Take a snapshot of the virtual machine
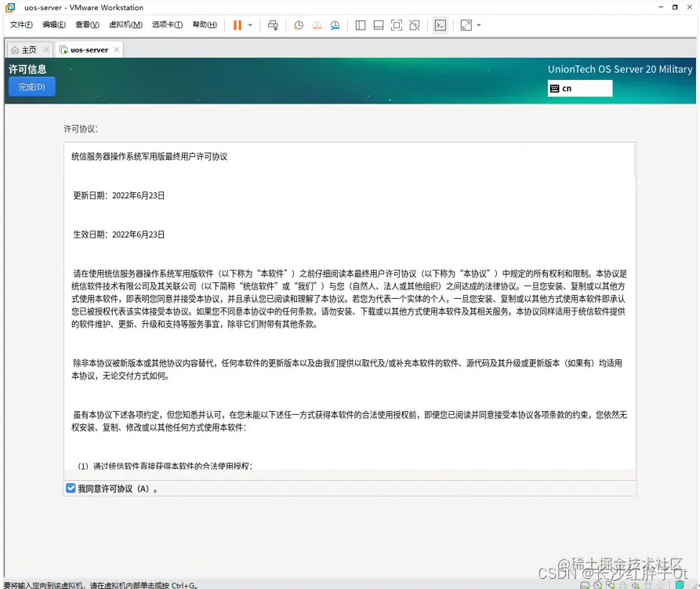The image size is (700, 589). pyautogui.click(x=298, y=25)
